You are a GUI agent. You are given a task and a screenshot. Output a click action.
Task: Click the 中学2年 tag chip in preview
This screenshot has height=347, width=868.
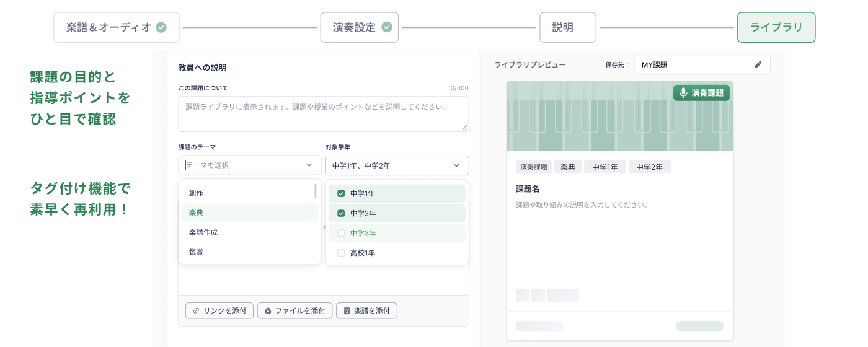coord(650,167)
